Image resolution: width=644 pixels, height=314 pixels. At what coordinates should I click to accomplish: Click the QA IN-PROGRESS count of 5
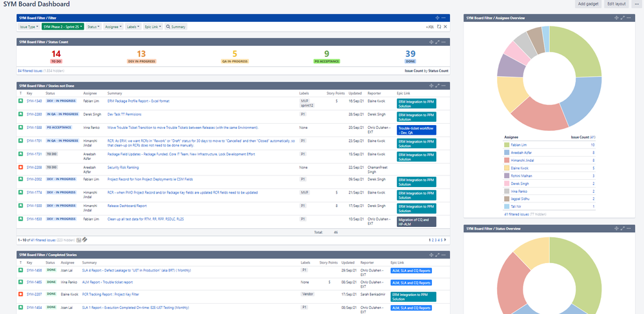tap(235, 54)
